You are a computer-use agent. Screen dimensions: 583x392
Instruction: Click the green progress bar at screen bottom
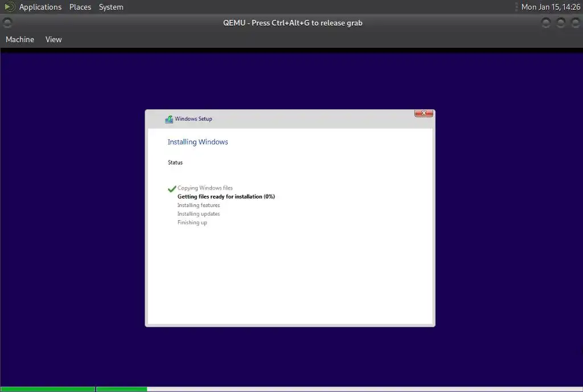pos(73,389)
